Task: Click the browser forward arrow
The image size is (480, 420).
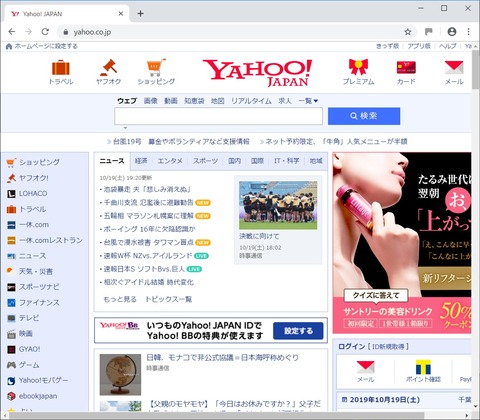Action: tap(28, 32)
